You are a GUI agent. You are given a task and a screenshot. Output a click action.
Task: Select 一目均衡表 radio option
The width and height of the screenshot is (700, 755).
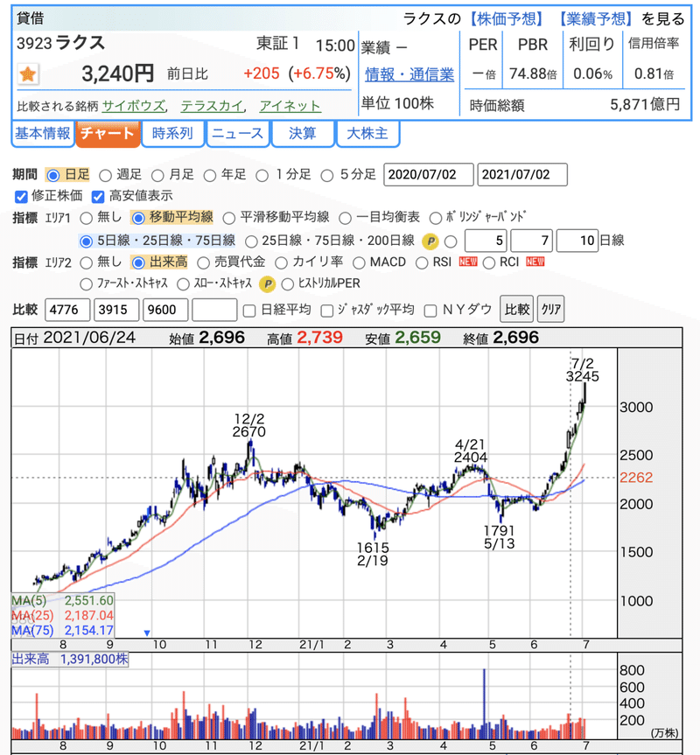[345, 218]
